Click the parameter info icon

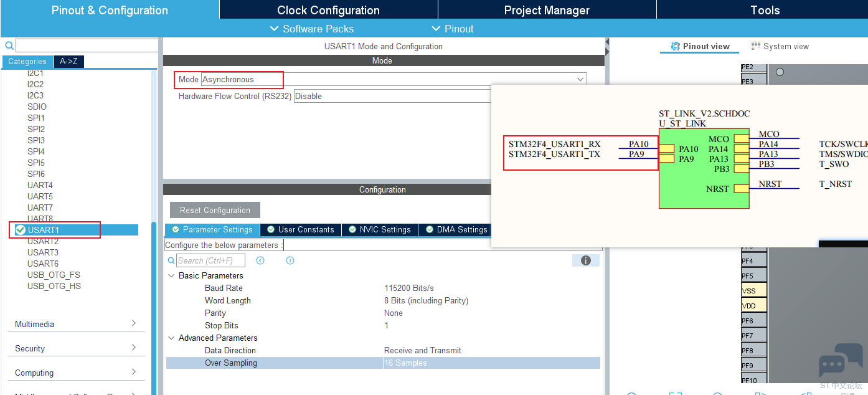pyautogui.click(x=585, y=260)
